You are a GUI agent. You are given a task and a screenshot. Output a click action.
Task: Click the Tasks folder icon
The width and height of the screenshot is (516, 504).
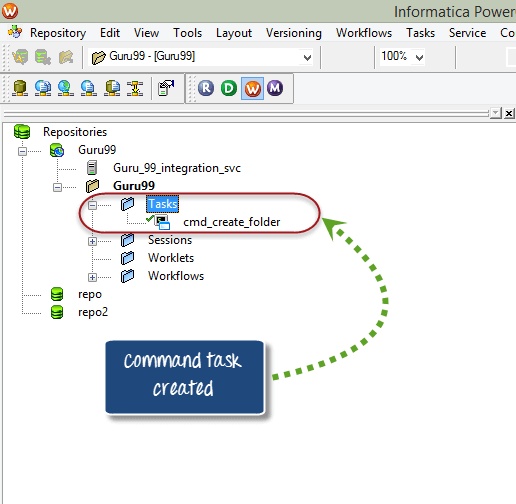pyautogui.click(x=127, y=204)
